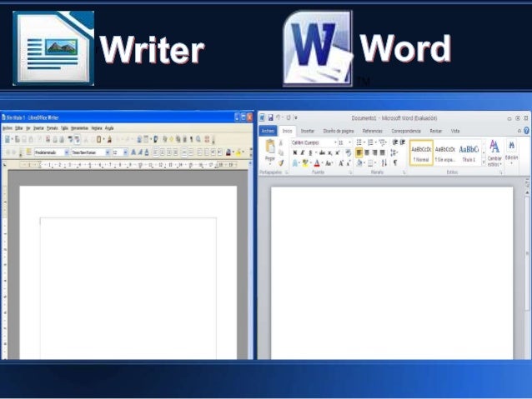Switch to Diseño de página tab in Word
The image size is (532, 399).
[x=339, y=131]
